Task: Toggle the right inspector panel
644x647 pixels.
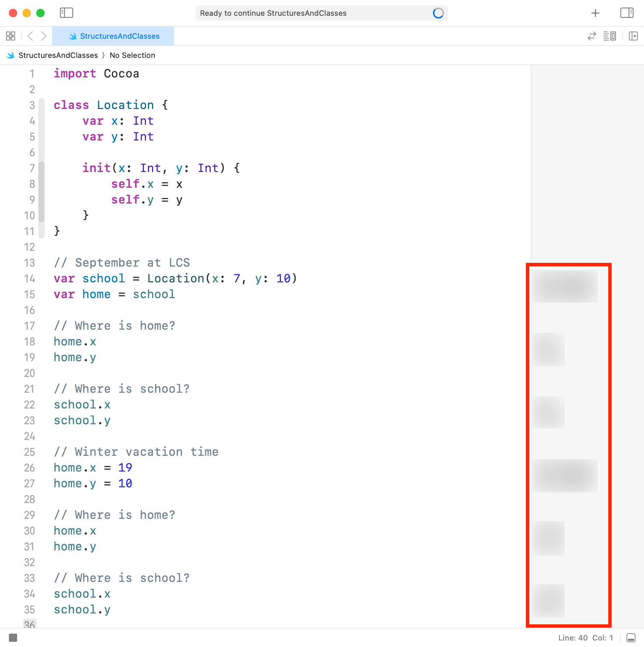Action: point(627,13)
